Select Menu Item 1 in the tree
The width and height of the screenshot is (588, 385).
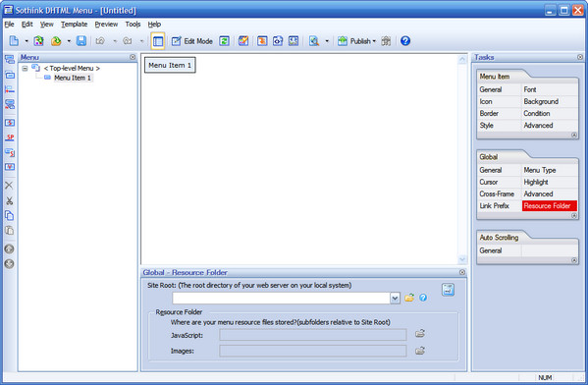coord(73,78)
